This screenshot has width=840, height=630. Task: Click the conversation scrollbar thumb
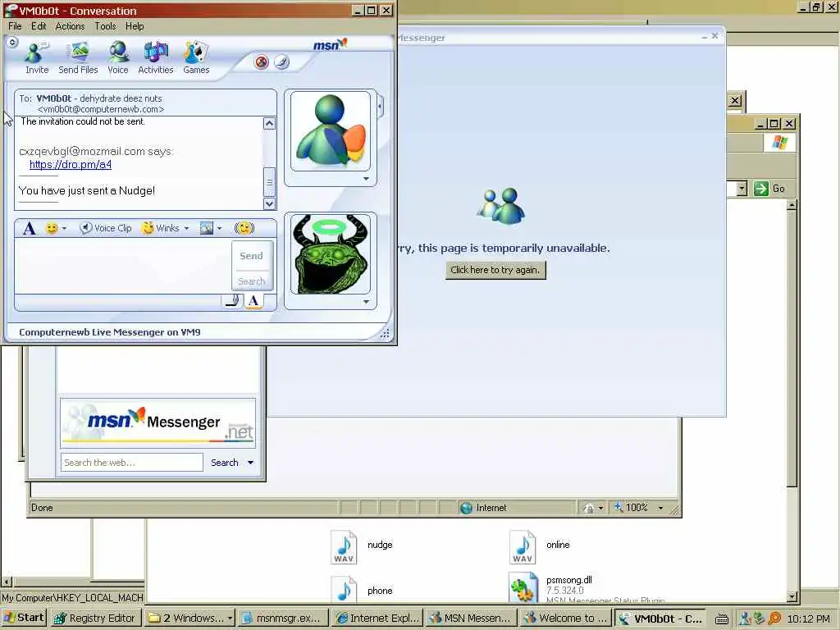269,182
